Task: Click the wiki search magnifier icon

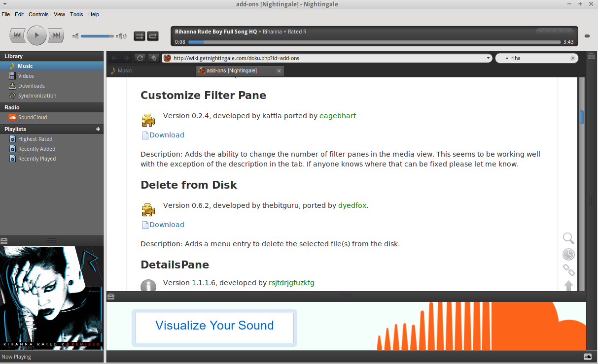Action: click(x=568, y=238)
